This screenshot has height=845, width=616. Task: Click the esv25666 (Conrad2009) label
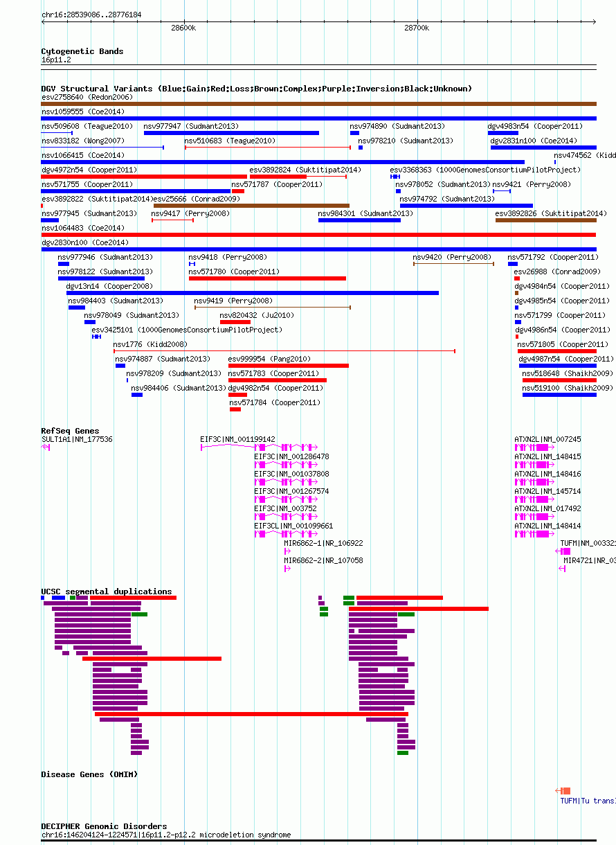(x=196, y=199)
